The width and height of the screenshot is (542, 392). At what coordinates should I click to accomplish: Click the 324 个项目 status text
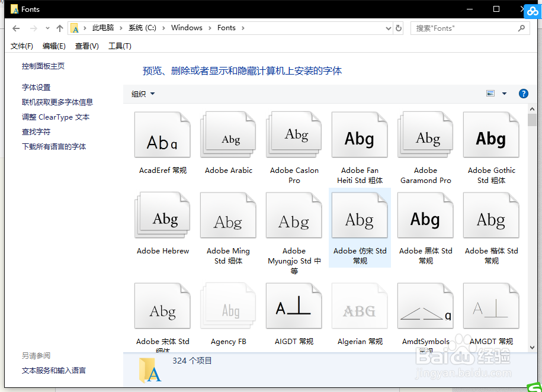[192, 361]
